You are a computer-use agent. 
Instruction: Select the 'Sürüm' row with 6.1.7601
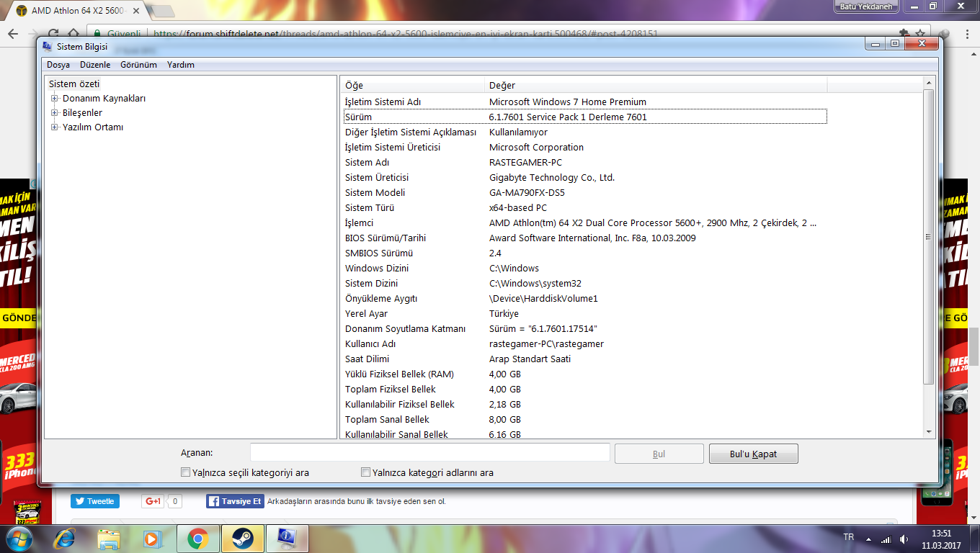click(x=584, y=117)
